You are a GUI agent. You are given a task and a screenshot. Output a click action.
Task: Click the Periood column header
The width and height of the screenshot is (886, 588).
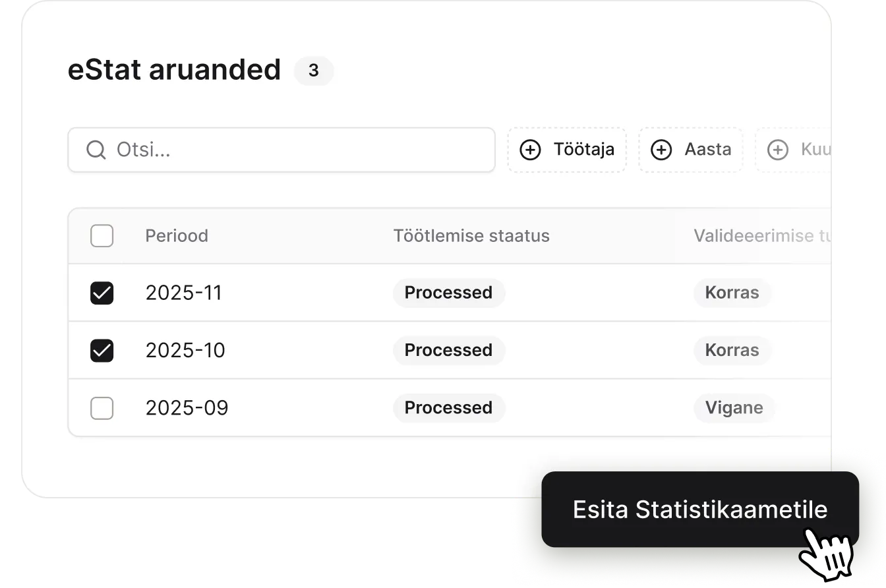177,235
